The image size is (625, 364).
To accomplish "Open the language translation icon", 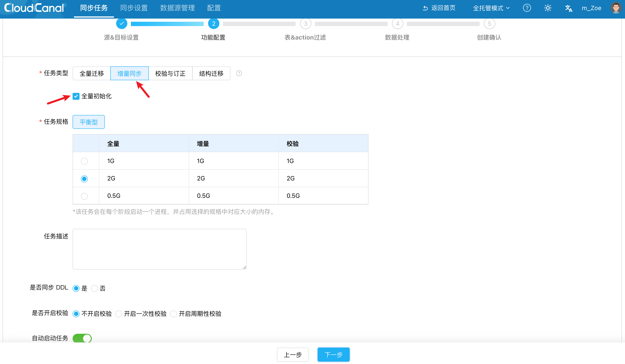I will [568, 8].
